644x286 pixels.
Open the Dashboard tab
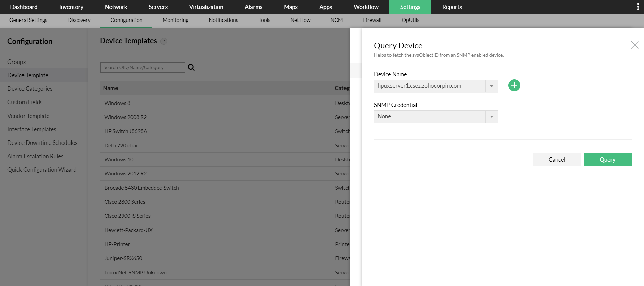24,7
